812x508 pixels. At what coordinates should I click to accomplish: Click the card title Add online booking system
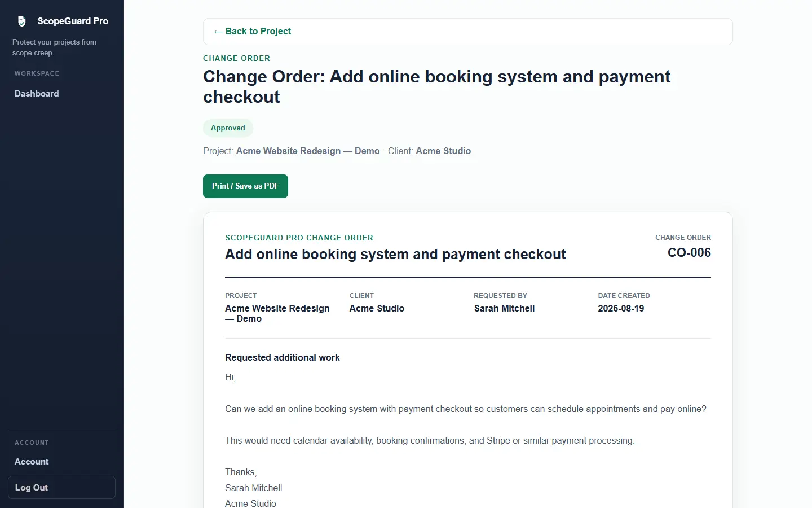tap(395, 255)
